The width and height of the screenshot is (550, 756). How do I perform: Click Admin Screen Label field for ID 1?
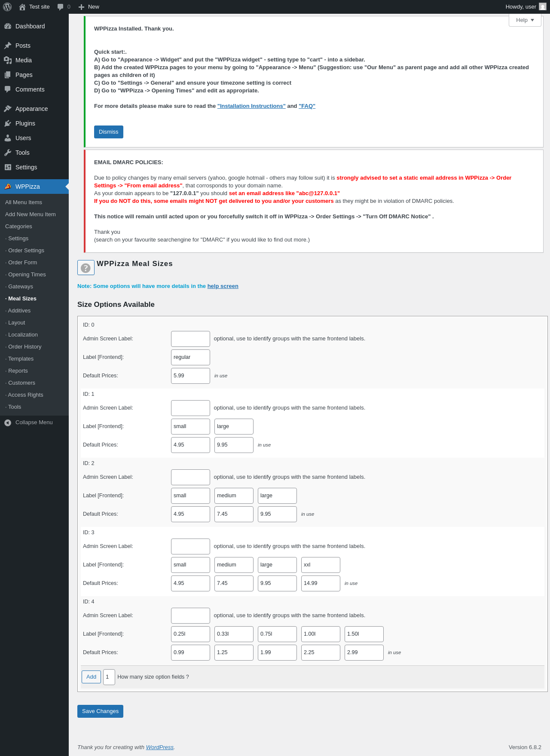[x=190, y=408]
